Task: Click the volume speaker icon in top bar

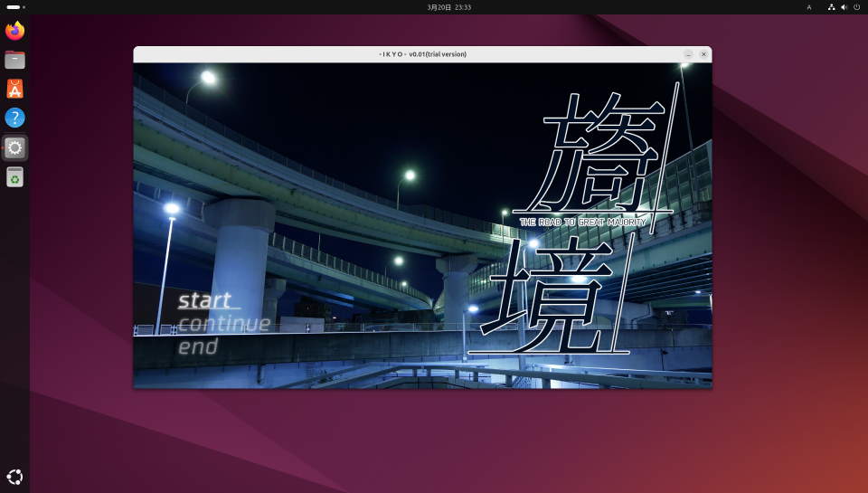Action: click(x=844, y=7)
